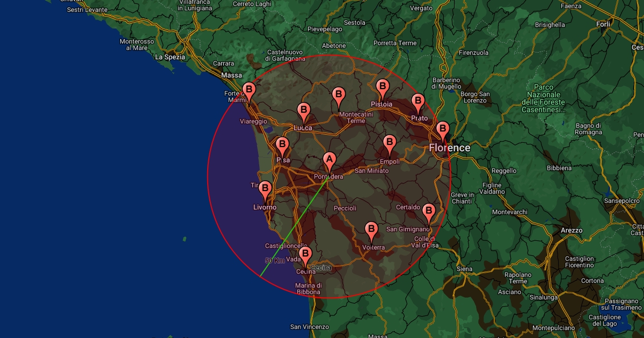Click B marker above Montecatini Terme

(x=338, y=97)
